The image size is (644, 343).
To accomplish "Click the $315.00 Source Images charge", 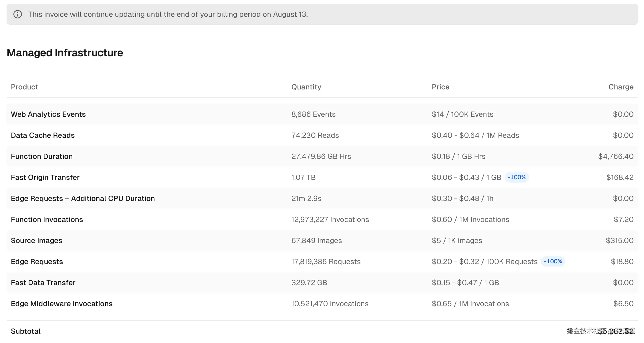I will tap(619, 240).
